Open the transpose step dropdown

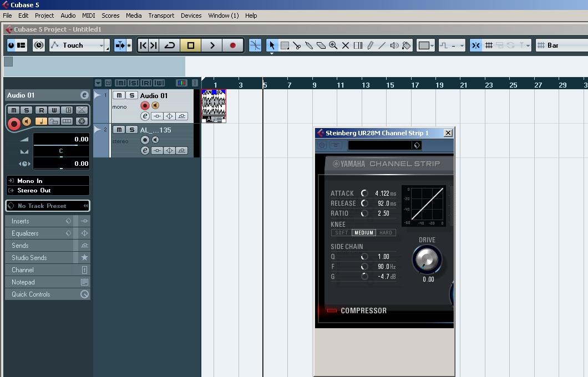pyautogui.click(x=452, y=45)
